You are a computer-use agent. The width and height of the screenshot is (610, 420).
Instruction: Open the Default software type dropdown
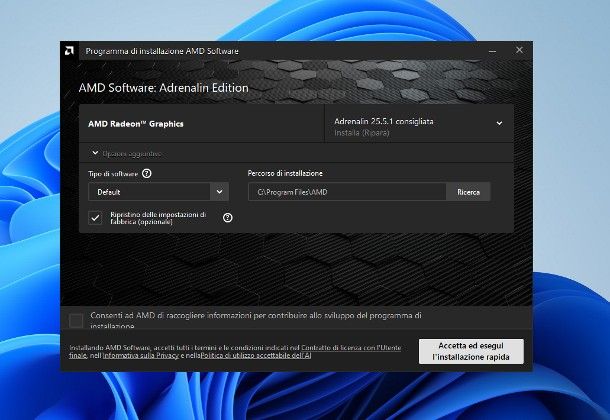tap(158, 191)
